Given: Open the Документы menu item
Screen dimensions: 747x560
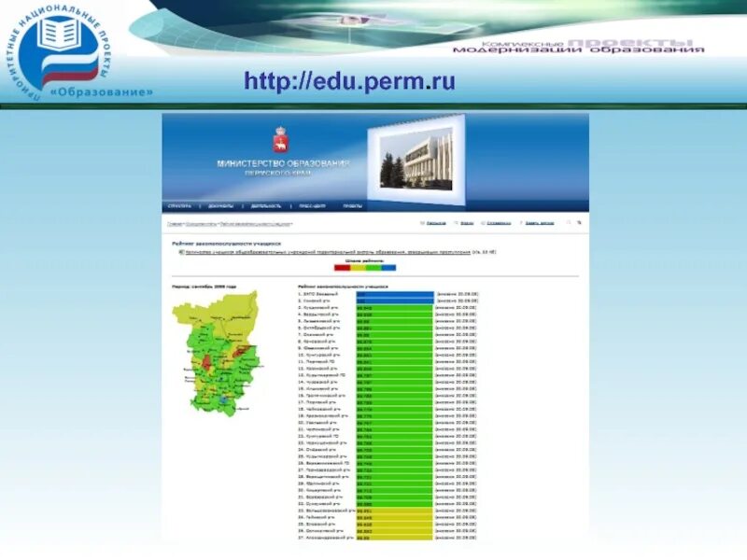Looking at the screenshot, I should point(220,206).
